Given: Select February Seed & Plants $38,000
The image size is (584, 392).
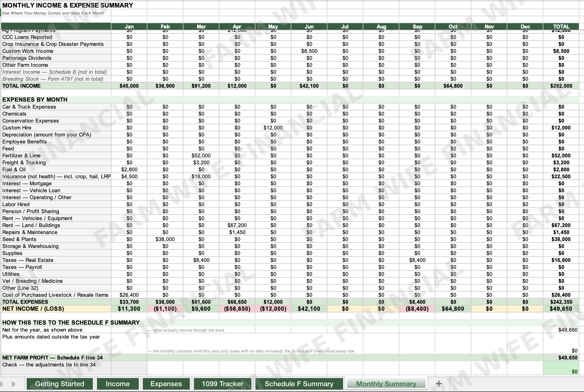Looking at the screenshot, I should (165, 239).
